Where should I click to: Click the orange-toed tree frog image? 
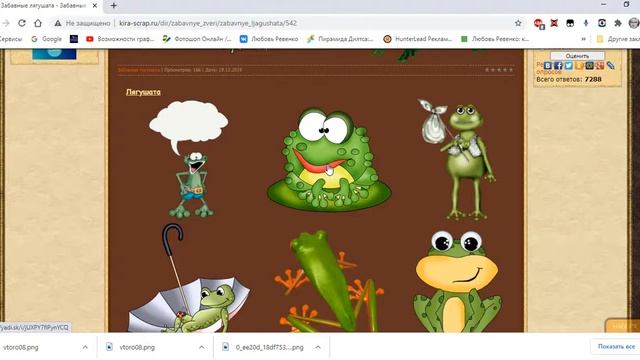329,281
